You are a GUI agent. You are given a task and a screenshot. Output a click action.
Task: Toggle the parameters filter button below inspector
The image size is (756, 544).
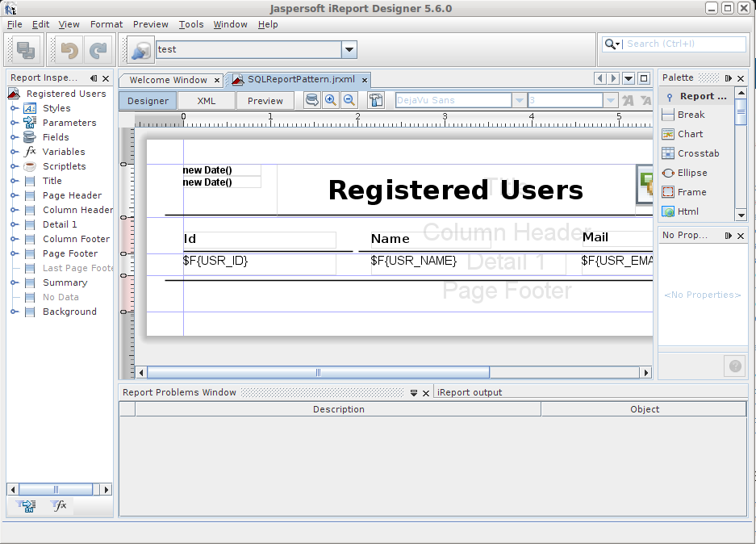tap(25, 506)
